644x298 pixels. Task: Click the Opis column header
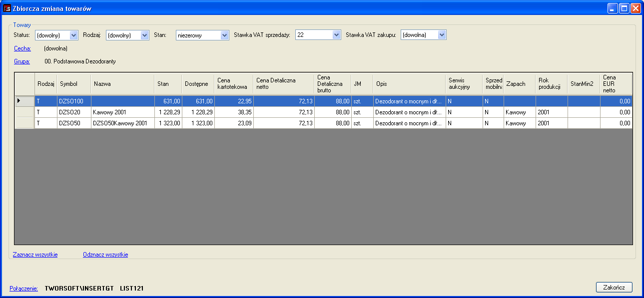(410, 84)
